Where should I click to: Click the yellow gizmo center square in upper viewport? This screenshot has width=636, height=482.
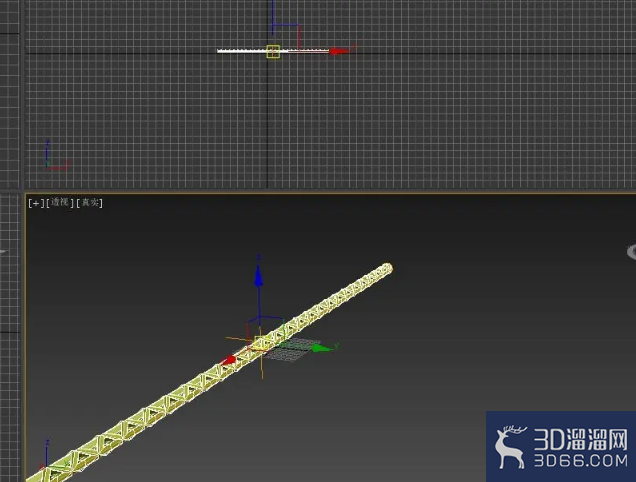pyautogui.click(x=273, y=52)
